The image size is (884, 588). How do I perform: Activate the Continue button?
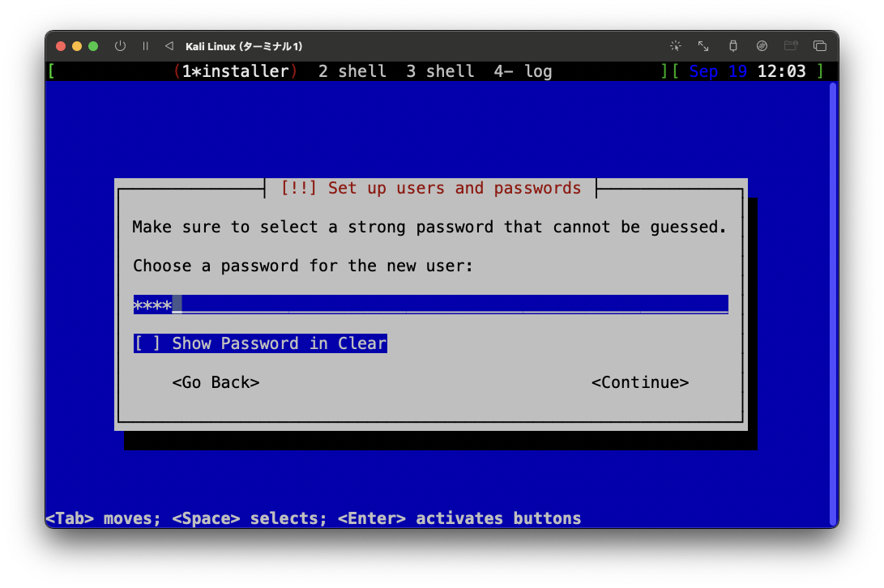[640, 381]
